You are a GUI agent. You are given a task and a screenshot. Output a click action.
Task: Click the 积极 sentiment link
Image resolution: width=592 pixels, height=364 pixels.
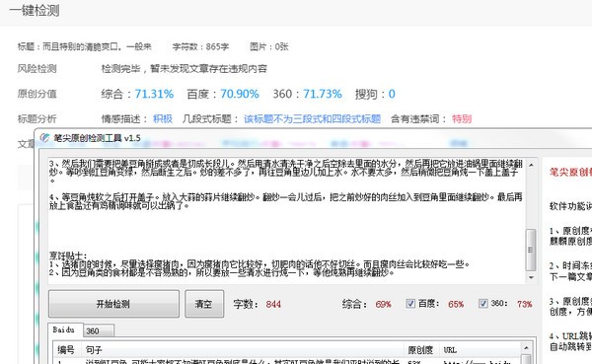pos(163,119)
